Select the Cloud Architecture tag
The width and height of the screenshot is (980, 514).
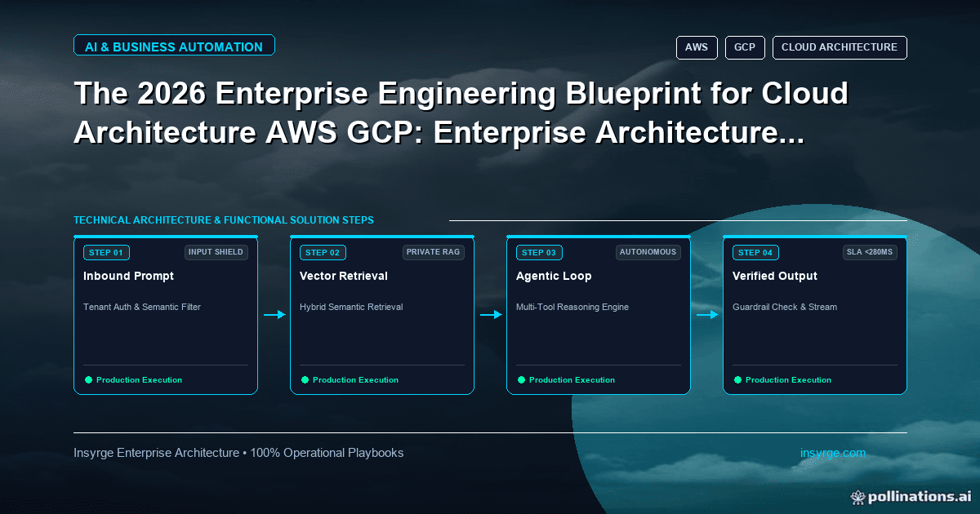point(840,47)
